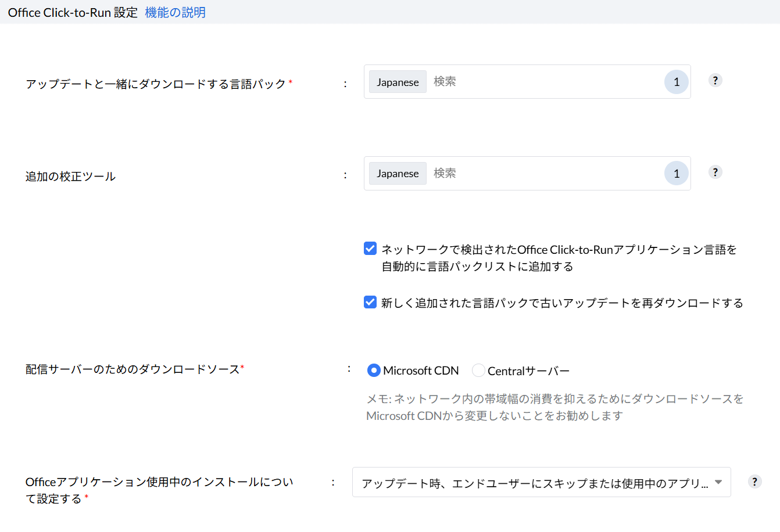Click the arrow on the install setting dropdown
The image size is (780, 532).
718,482
